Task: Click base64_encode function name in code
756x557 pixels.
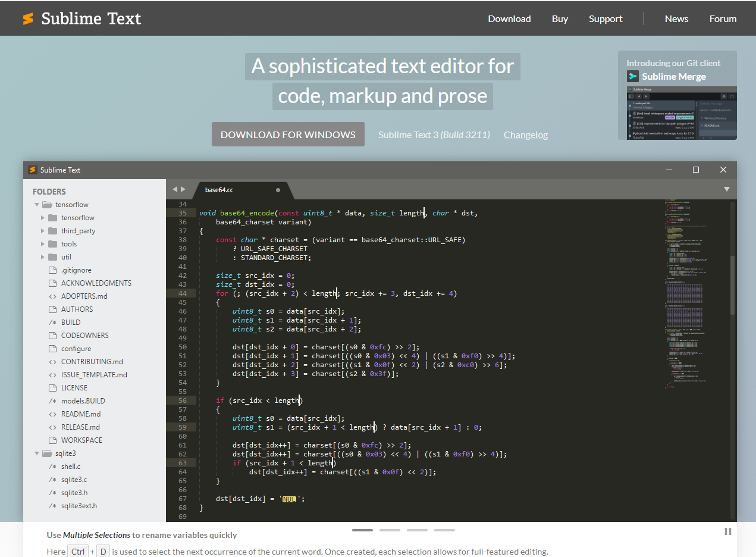Action: pos(247,213)
